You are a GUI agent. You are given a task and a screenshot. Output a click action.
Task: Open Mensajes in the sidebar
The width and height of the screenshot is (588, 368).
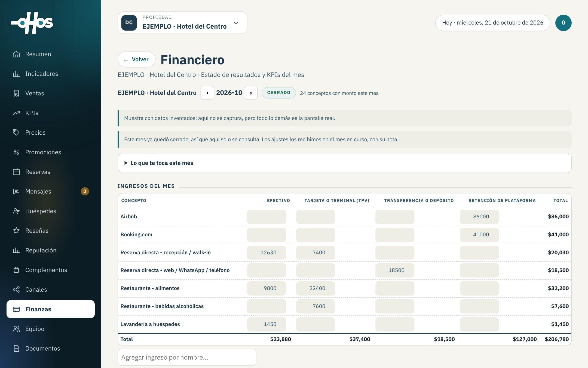pyautogui.click(x=51, y=191)
